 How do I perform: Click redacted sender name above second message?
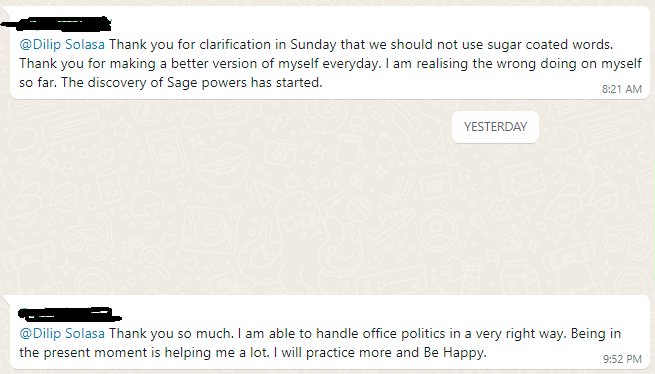(x=69, y=314)
